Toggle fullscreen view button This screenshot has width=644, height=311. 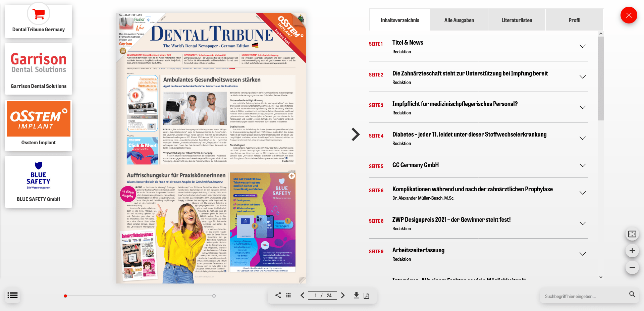632,234
